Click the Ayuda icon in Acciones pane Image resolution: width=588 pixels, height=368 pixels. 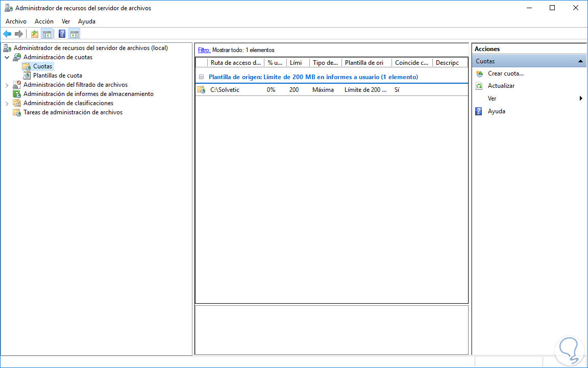tap(479, 111)
